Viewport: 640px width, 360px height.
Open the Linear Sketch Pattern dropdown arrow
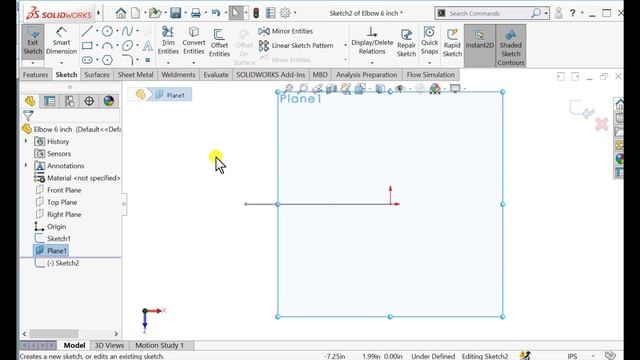tap(345, 45)
